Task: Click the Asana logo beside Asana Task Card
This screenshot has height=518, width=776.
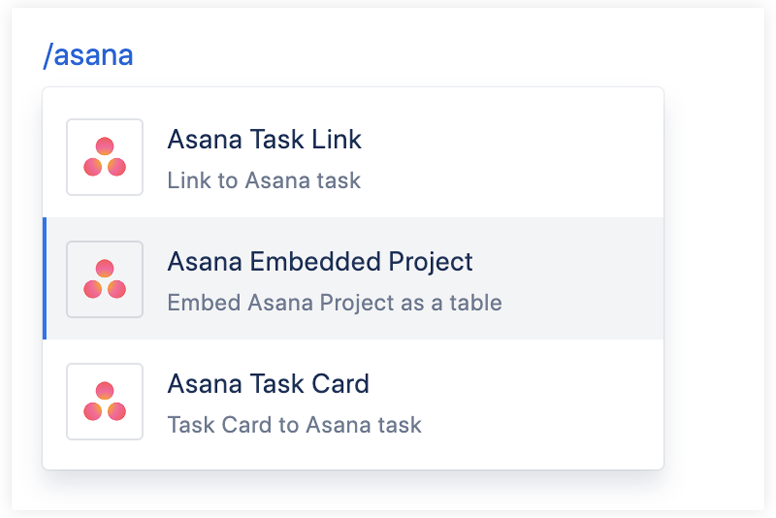Action: pyautogui.click(x=105, y=402)
